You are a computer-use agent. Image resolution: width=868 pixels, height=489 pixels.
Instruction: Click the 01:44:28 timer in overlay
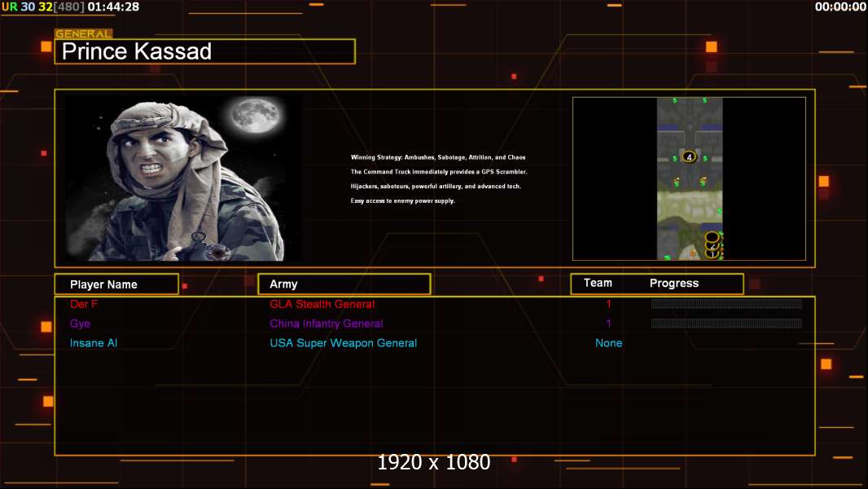(x=113, y=7)
